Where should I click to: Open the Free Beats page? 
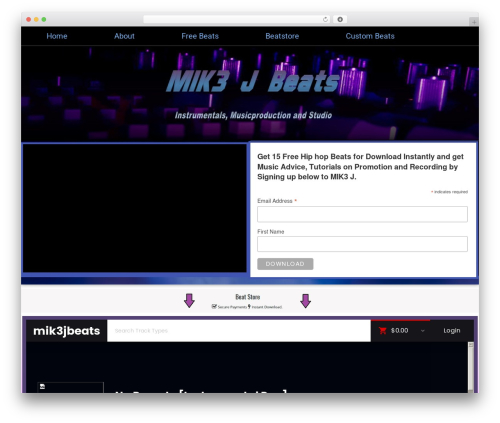200,36
